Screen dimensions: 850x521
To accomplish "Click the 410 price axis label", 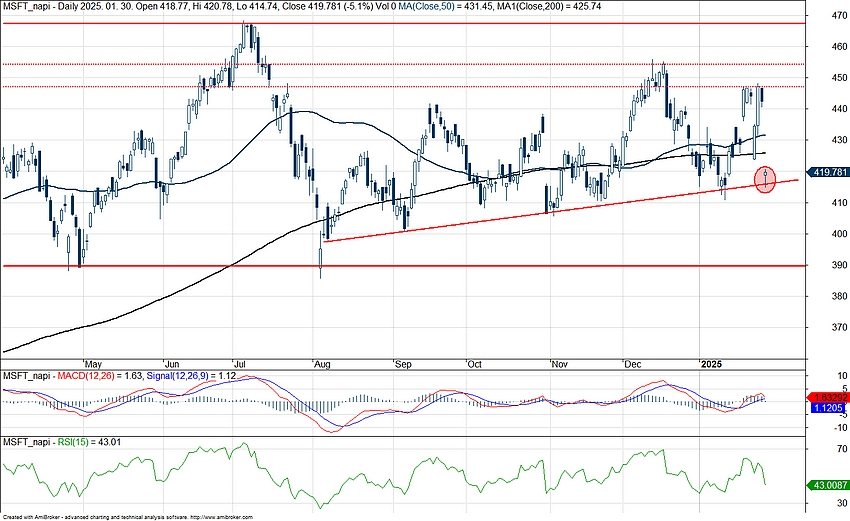I will pyautogui.click(x=840, y=203).
